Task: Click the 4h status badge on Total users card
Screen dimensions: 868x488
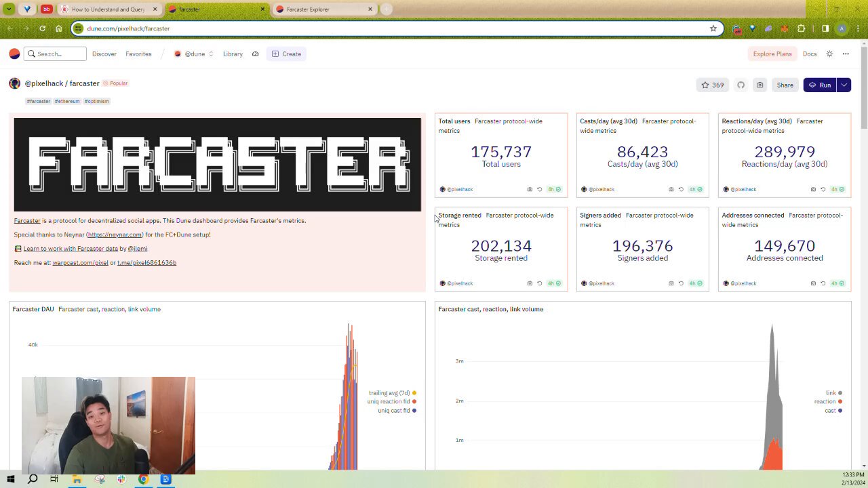Action: coord(554,189)
